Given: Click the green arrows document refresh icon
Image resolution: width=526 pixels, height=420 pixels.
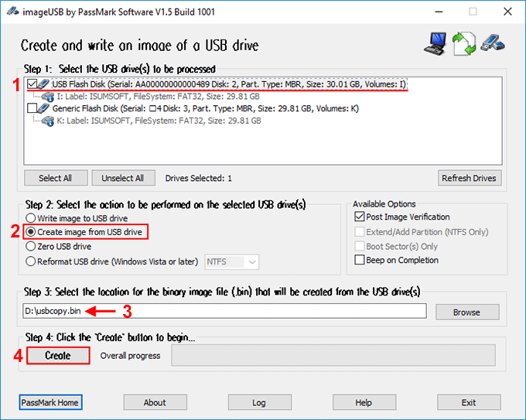Looking at the screenshot, I should [464, 43].
